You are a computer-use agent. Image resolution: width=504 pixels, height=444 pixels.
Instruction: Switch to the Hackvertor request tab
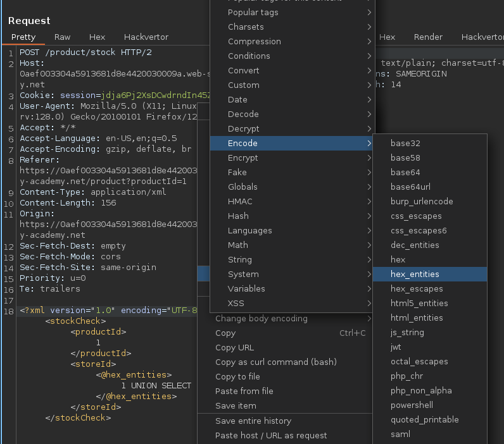[x=146, y=37]
